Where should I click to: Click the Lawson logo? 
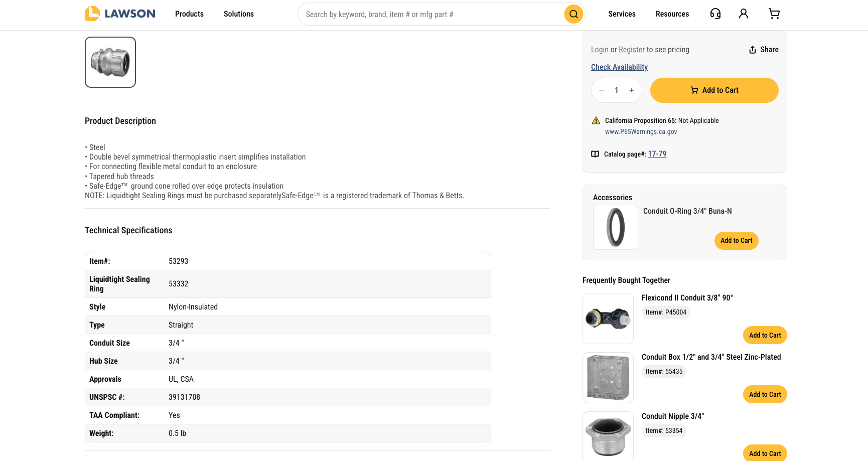pyautogui.click(x=120, y=14)
